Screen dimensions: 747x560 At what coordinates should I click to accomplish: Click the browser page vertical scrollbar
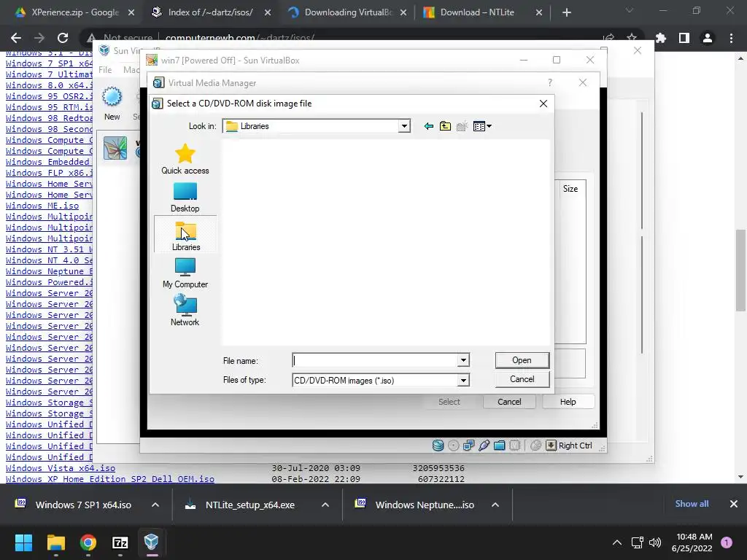click(x=740, y=270)
